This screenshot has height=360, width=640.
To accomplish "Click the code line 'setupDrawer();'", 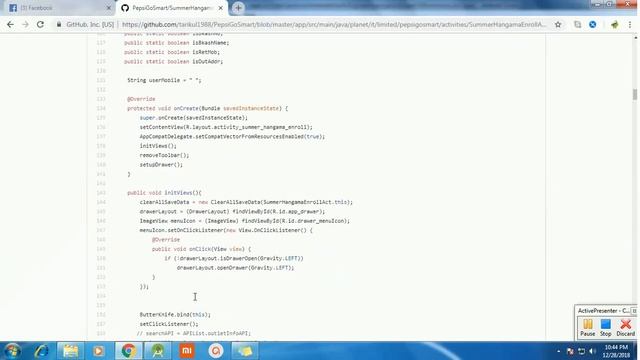I will (x=161, y=164).
